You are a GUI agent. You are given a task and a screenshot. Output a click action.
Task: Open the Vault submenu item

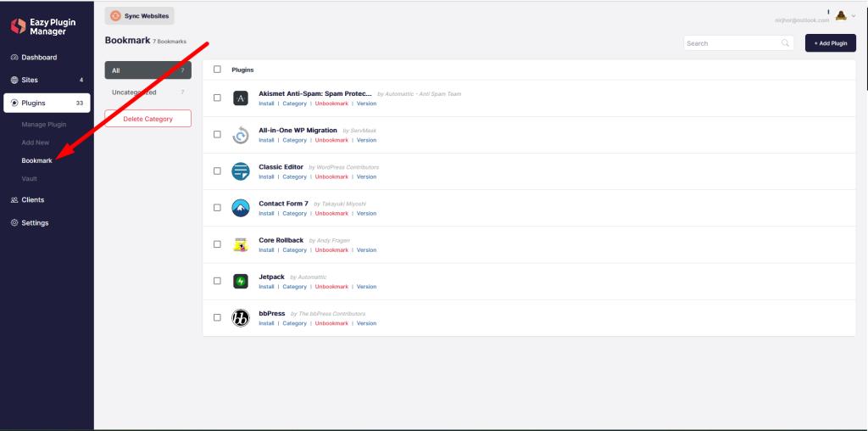pyautogui.click(x=30, y=179)
